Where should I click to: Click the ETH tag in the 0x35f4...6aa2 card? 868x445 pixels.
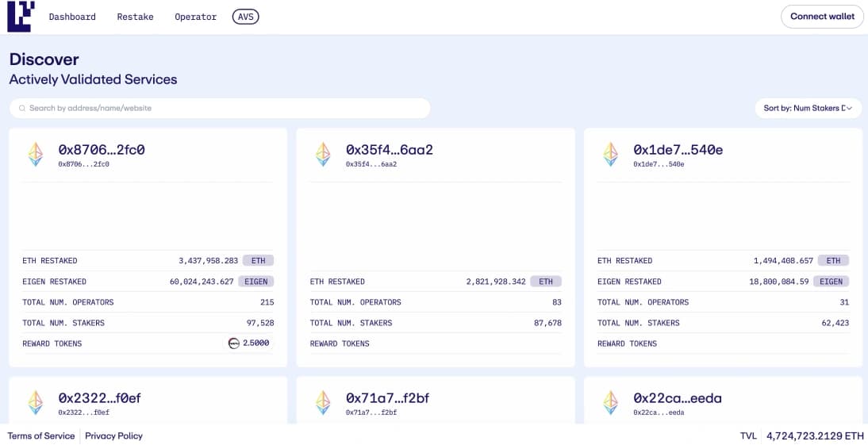546,282
